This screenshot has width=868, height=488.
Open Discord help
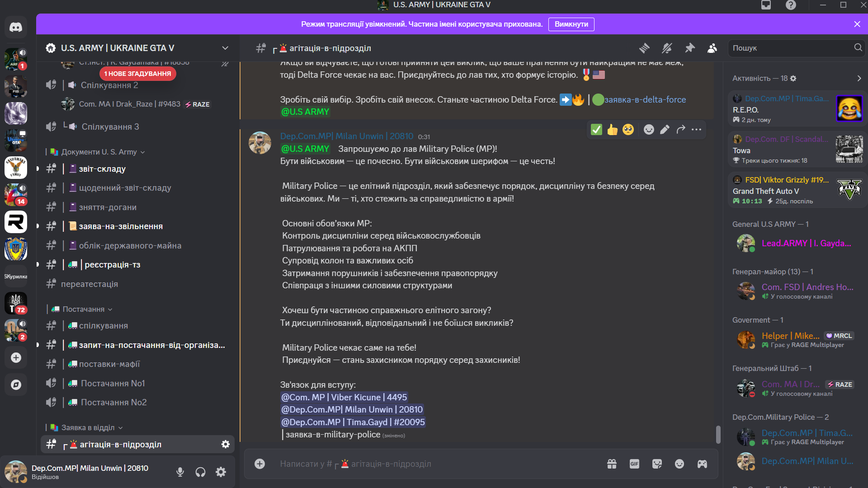coord(791,5)
